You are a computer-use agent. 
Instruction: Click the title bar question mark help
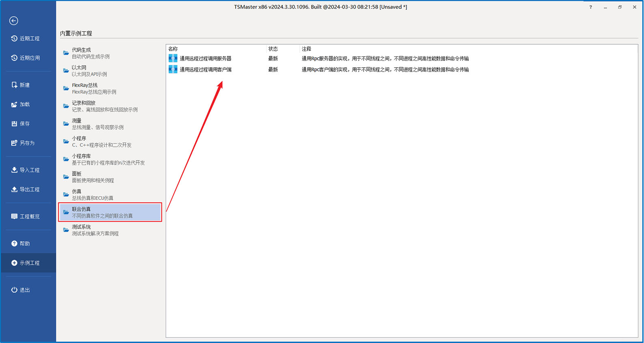coord(590,7)
